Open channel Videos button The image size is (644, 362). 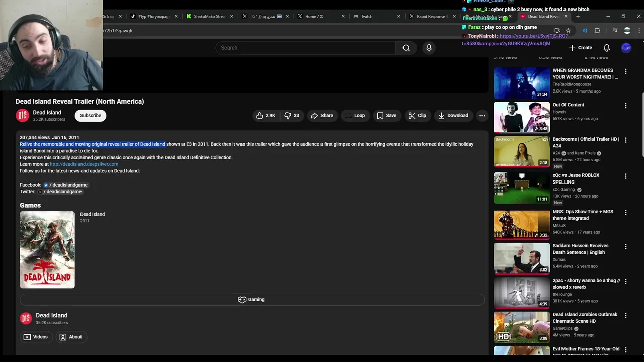(x=36, y=337)
